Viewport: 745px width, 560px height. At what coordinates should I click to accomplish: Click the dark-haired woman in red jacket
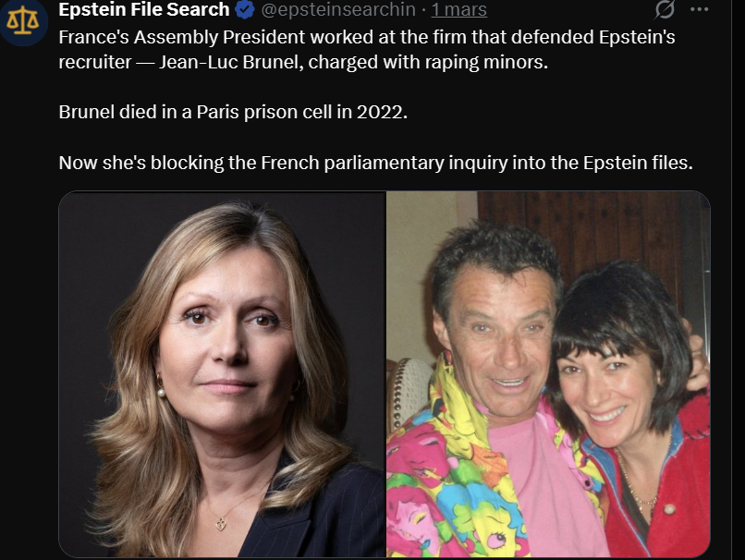click(632, 408)
